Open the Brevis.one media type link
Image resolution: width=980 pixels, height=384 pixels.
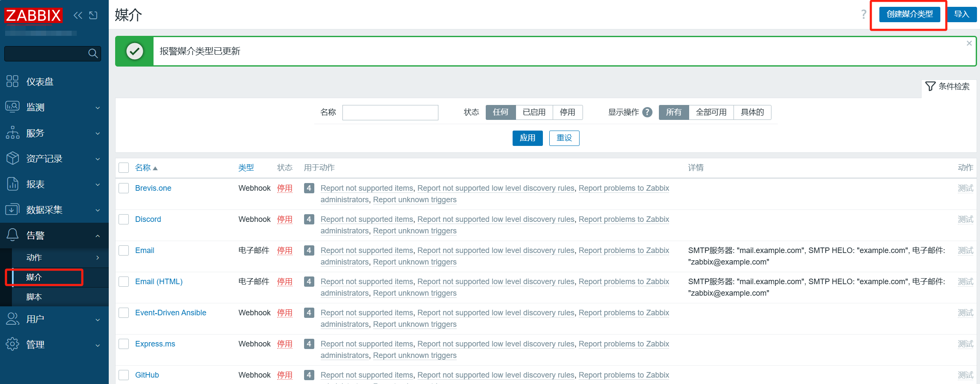click(153, 188)
